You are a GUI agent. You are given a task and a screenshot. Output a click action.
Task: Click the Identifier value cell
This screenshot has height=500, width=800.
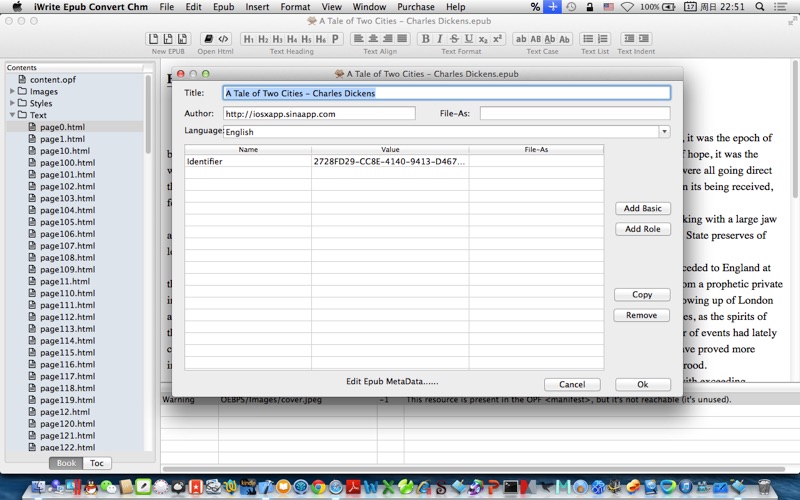click(x=390, y=161)
